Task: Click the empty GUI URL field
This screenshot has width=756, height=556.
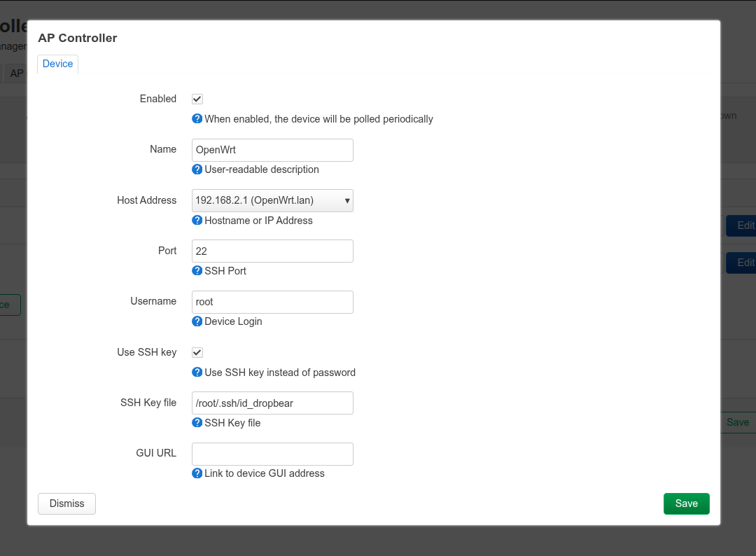Action: 272,454
